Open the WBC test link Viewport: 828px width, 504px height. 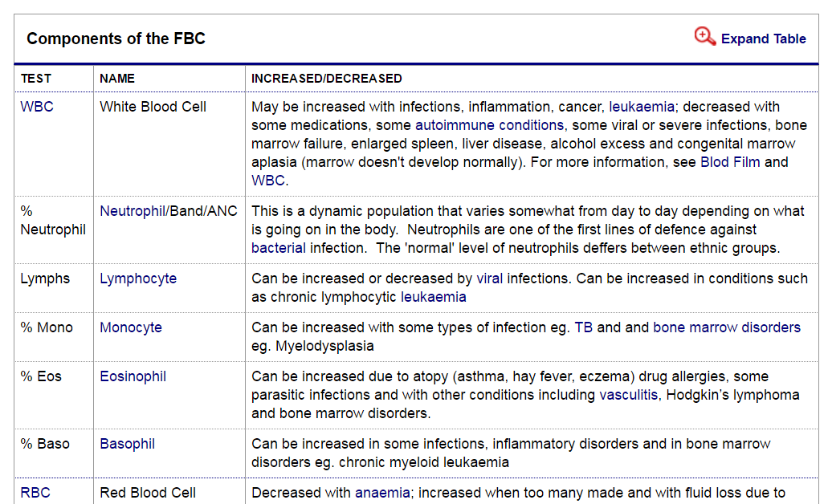coord(37,107)
